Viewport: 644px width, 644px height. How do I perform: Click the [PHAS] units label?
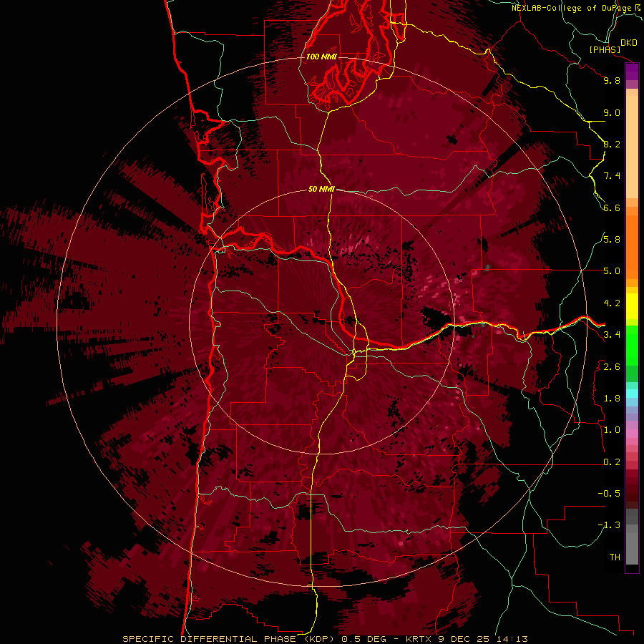pos(605,49)
